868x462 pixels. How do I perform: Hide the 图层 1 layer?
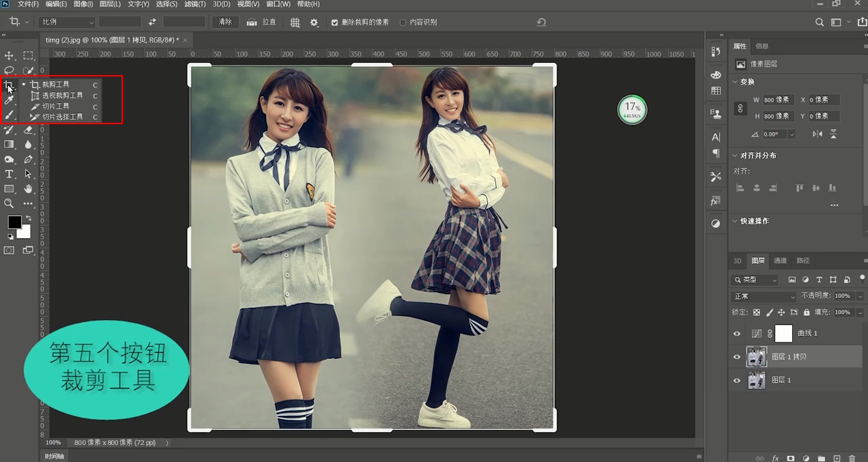[x=737, y=380]
